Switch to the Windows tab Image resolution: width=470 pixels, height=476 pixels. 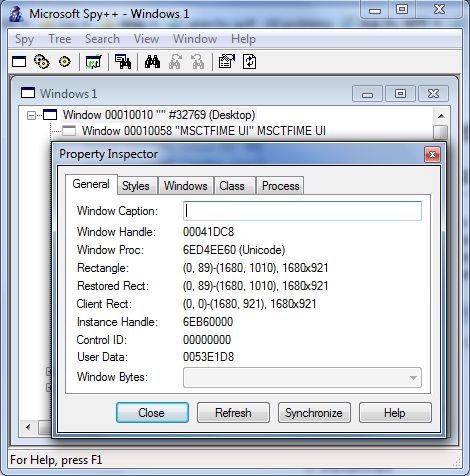186,186
